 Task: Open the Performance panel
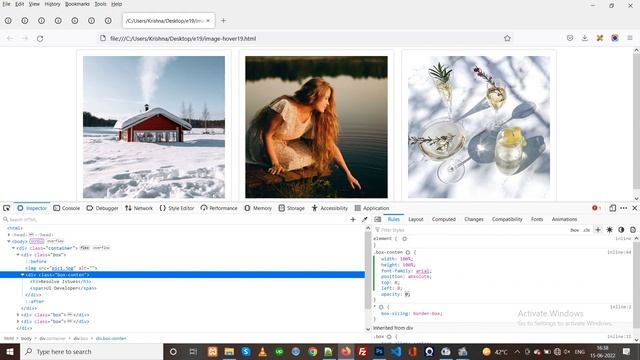[219, 208]
